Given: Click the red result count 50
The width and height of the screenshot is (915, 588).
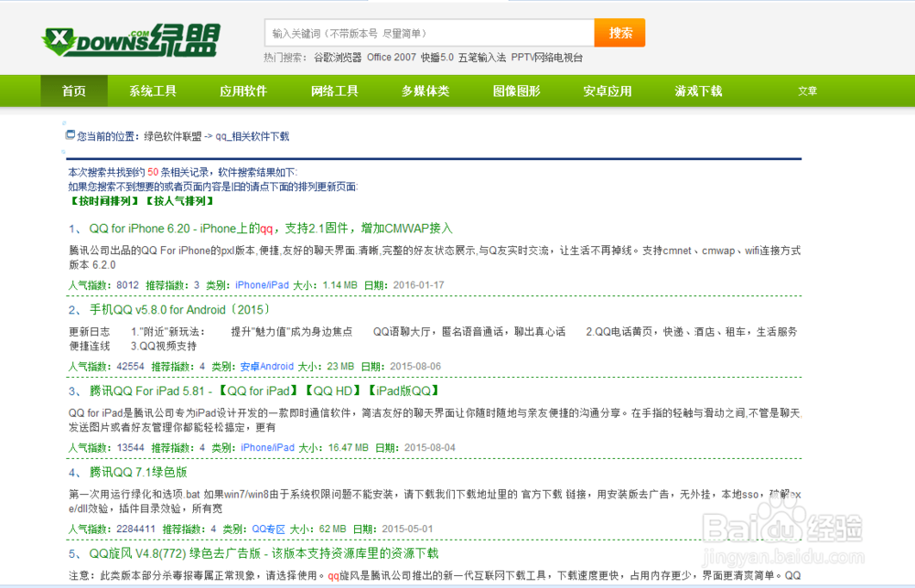Looking at the screenshot, I should coord(153,172).
